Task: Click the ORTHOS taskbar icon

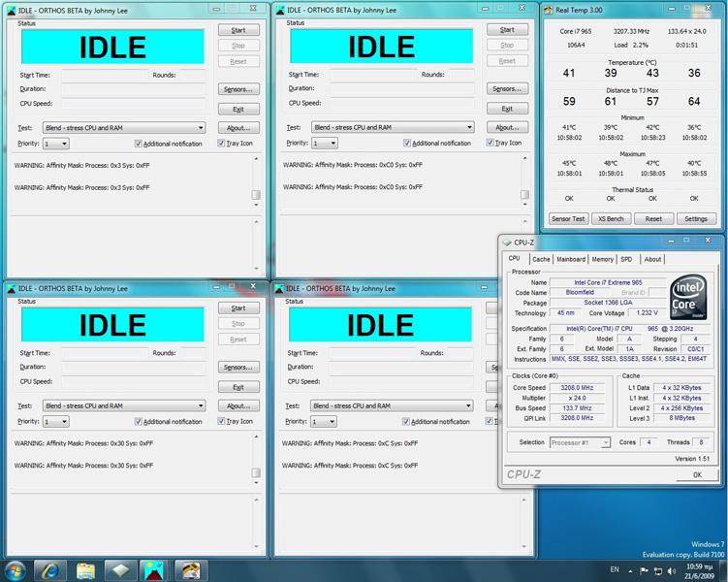Action: pos(155,571)
